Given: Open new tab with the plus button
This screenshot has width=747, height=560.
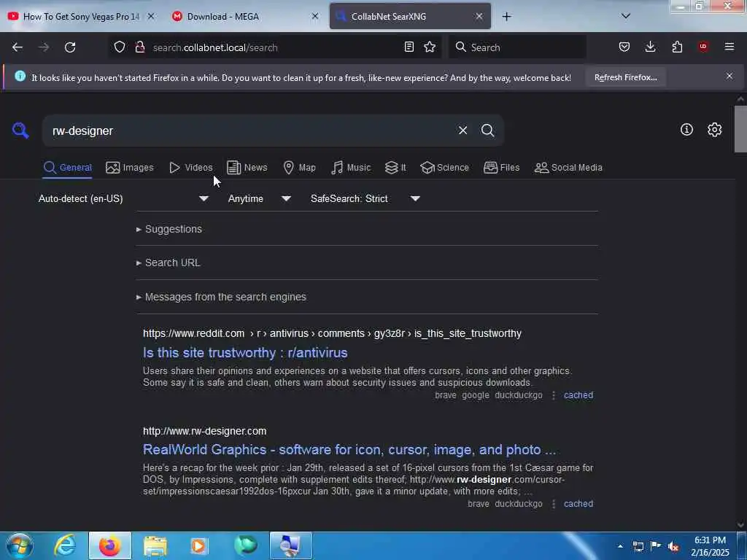Looking at the screenshot, I should 506,17.
